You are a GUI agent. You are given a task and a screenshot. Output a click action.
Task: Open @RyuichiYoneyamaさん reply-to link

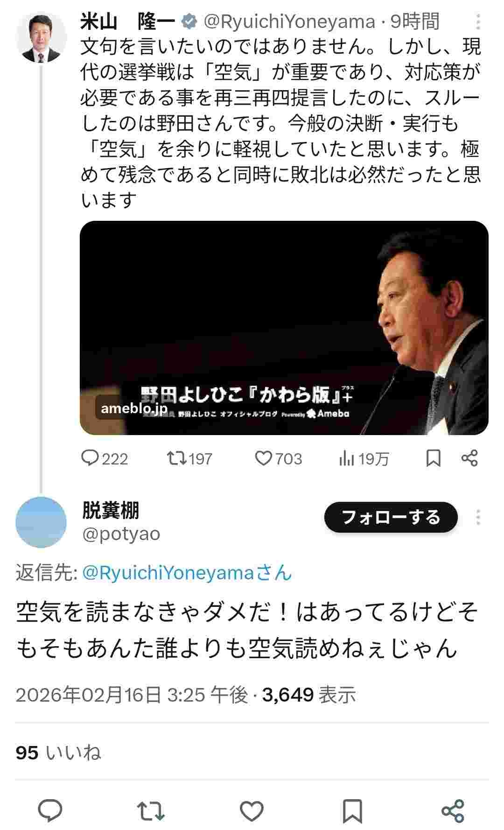[187, 572]
